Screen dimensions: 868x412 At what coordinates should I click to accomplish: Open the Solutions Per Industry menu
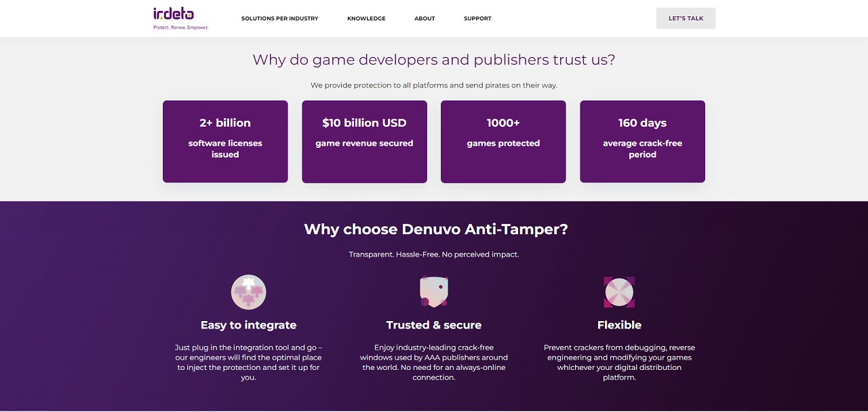point(279,18)
